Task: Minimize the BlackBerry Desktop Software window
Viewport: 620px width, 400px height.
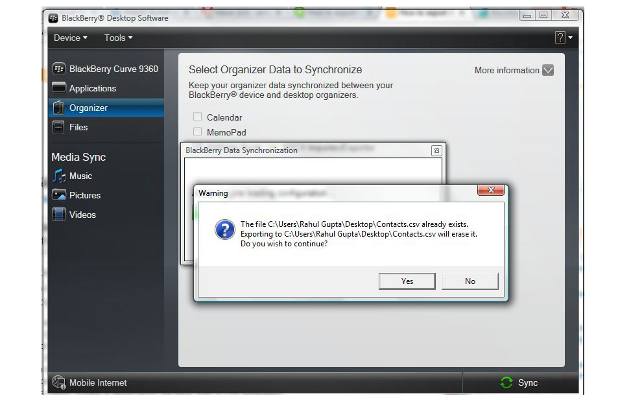Action: click(527, 16)
